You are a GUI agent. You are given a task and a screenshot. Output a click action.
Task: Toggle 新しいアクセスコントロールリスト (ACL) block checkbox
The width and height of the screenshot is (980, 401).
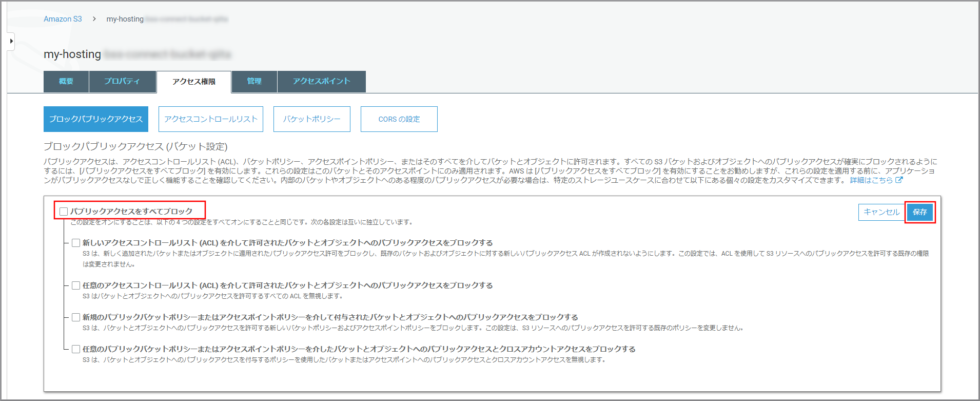point(76,243)
